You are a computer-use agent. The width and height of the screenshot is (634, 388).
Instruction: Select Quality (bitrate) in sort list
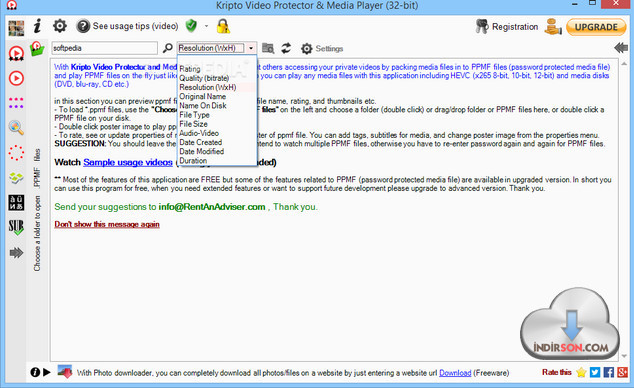(x=217, y=78)
